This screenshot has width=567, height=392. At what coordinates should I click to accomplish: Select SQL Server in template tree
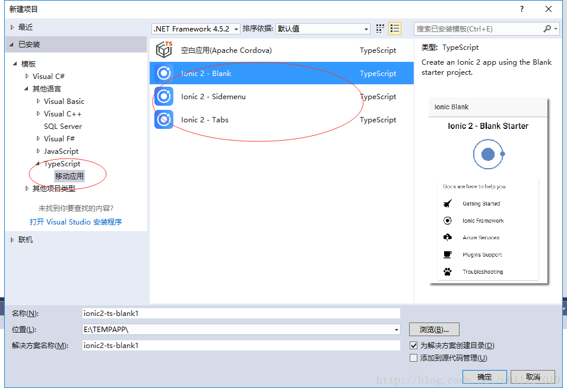(63, 126)
